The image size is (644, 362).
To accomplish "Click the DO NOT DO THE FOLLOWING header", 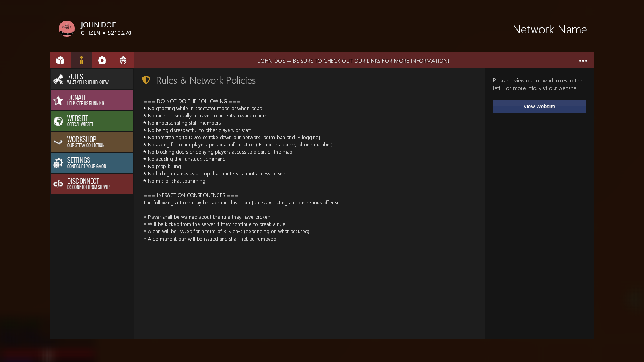I will pos(192,101).
